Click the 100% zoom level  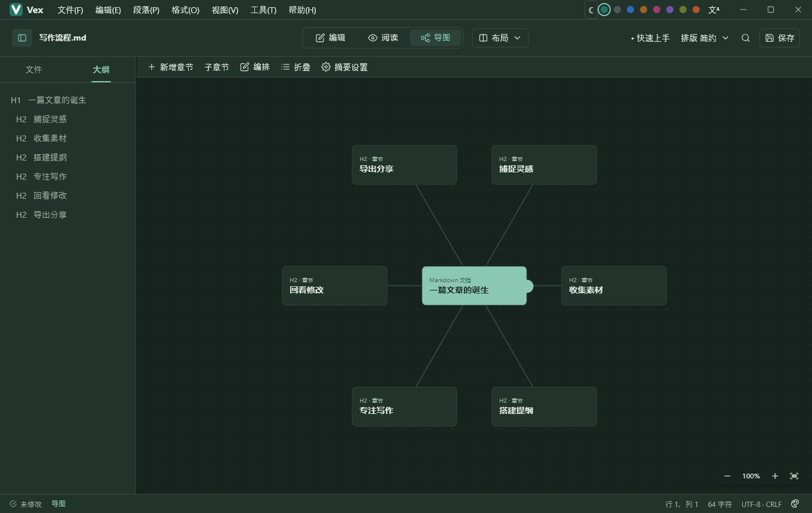tap(751, 476)
